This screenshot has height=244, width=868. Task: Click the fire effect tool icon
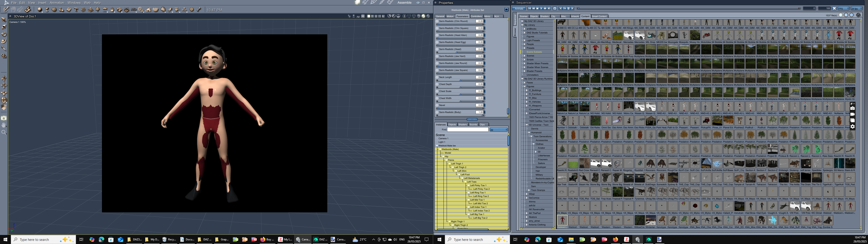[x=112, y=10]
